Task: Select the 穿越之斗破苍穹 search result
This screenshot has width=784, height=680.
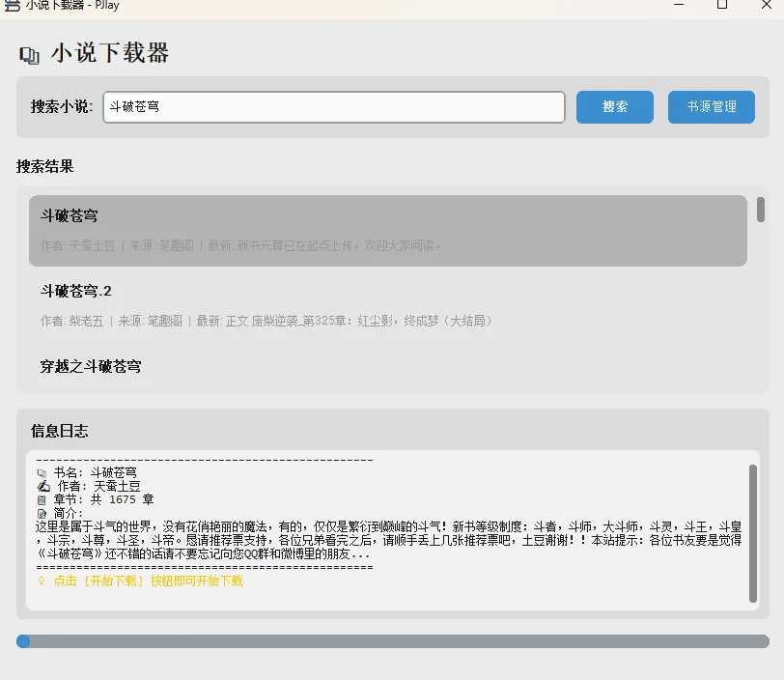Action: [388, 367]
